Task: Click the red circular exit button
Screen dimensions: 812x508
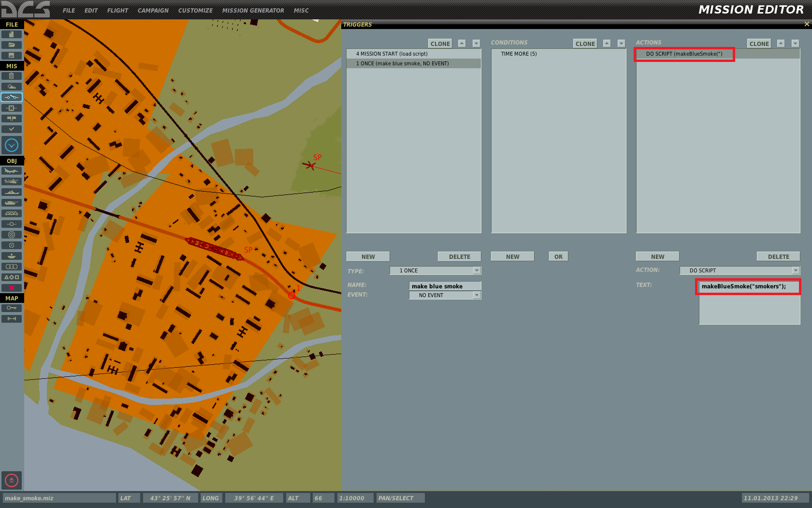Action: pos(12,480)
